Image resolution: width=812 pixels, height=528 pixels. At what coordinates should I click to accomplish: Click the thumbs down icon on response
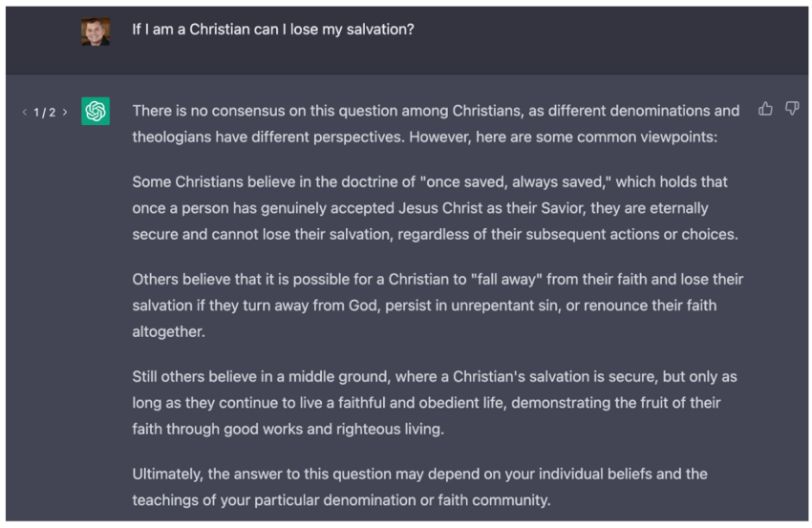pos(792,110)
